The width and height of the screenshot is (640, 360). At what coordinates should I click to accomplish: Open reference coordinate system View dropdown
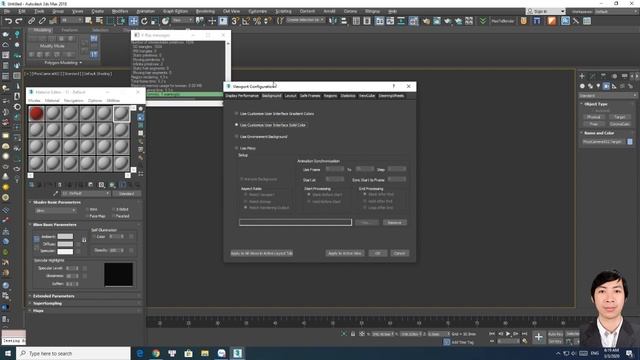click(182, 20)
